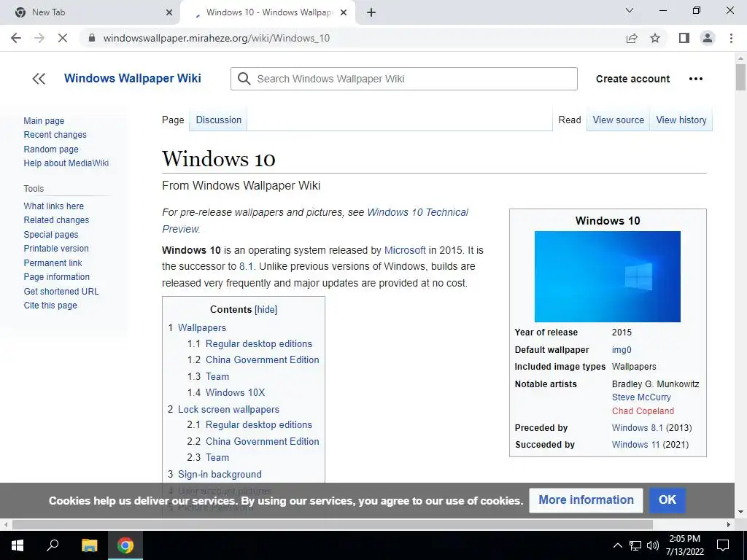Show hidden system tray icons

(x=617, y=545)
